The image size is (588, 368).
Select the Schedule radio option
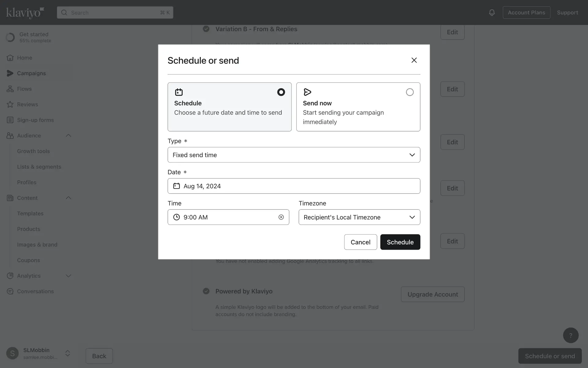281,92
